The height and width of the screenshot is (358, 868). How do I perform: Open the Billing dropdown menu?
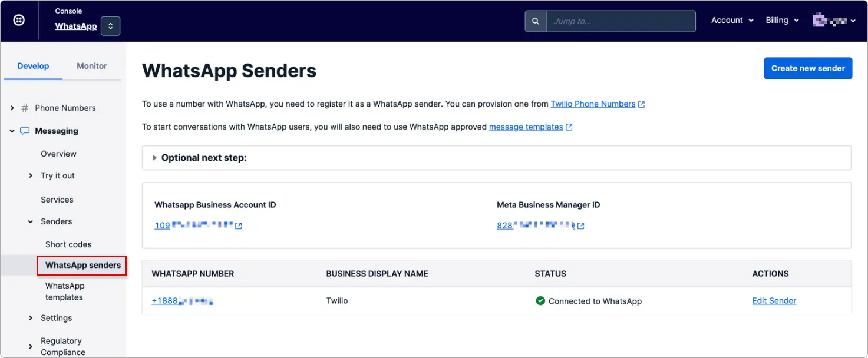[782, 20]
